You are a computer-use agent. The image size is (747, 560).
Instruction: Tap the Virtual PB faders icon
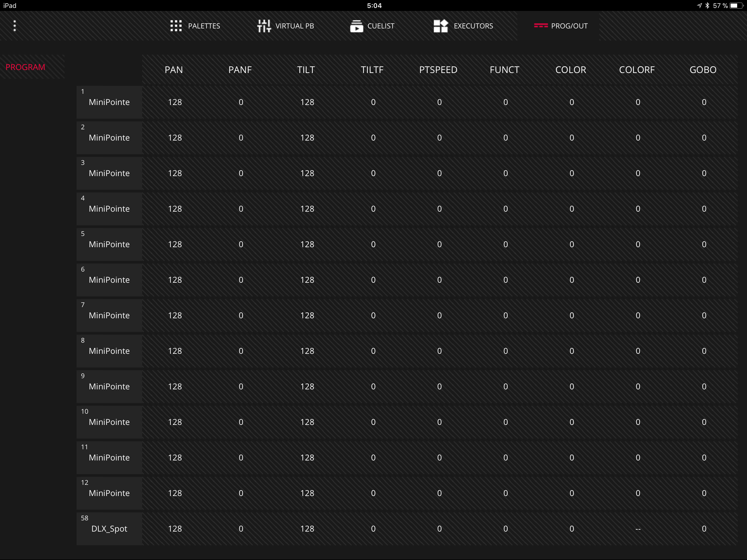click(x=264, y=26)
